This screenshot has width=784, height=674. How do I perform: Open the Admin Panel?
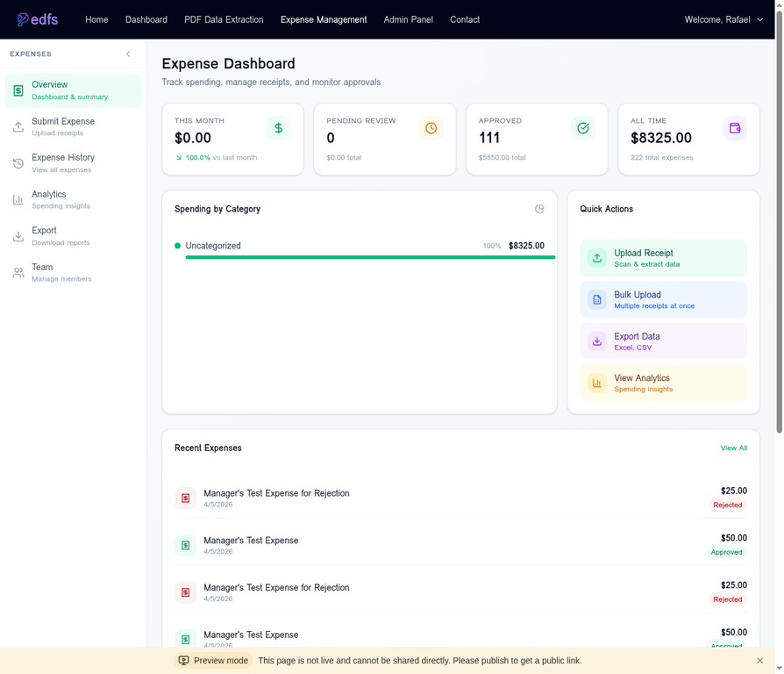(408, 19)
